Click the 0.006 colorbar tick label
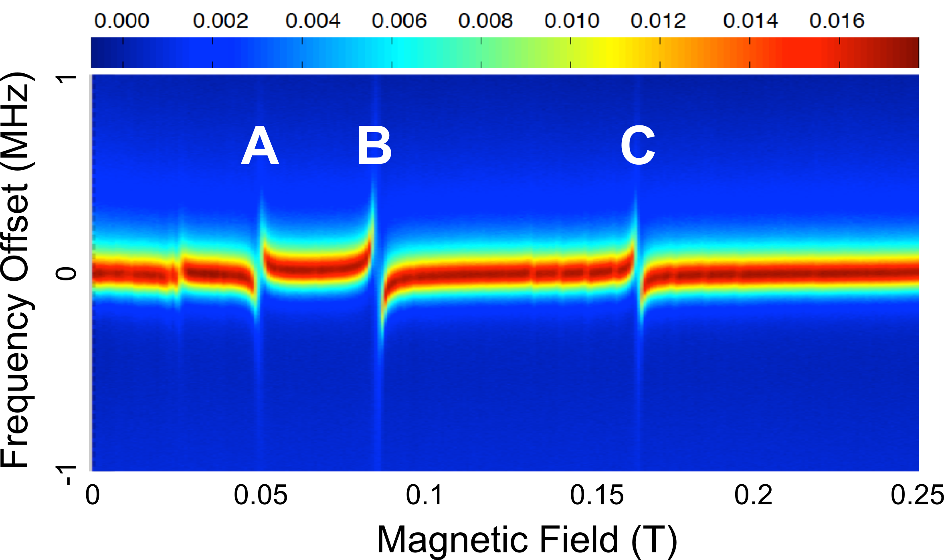Viewport: 944px width, 560px height. pyautogui.click(x=399, y=21)
